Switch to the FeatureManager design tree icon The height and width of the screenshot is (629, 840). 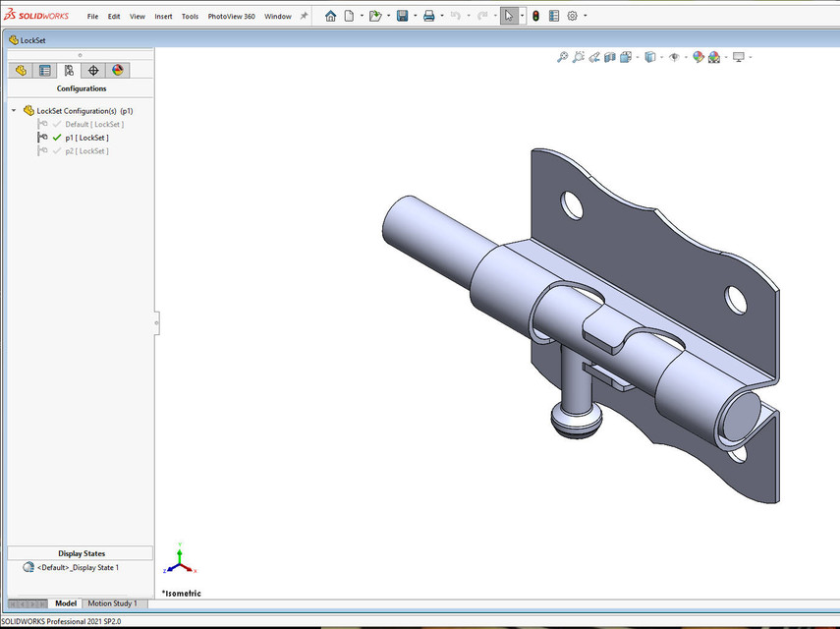tap(21, 70)
